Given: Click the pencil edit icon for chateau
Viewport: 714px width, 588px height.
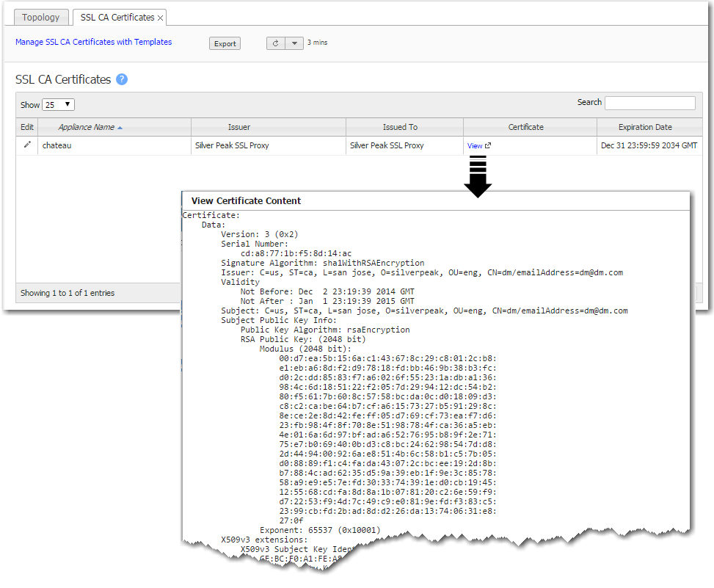Looking at the screenshot, I should 27,145.
